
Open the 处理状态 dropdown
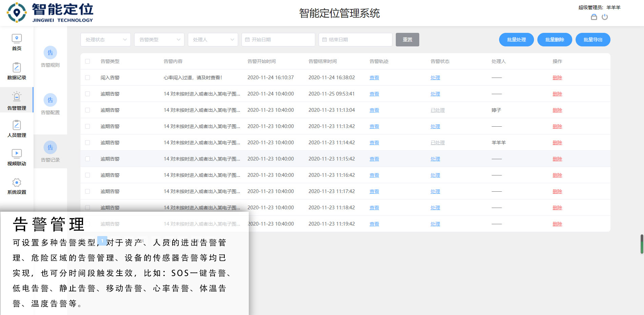click(x=105, y=40)
